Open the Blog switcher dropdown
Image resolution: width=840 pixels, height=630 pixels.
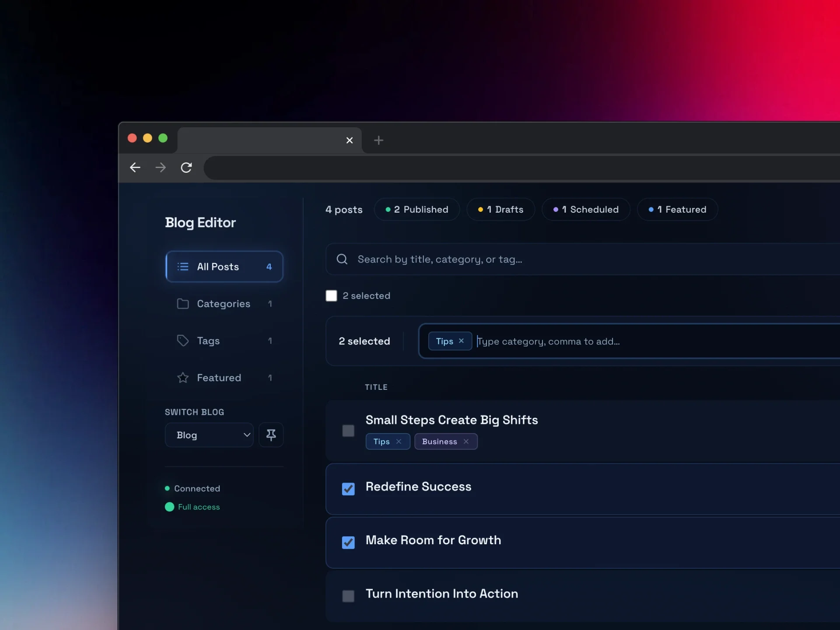point(209,435)
